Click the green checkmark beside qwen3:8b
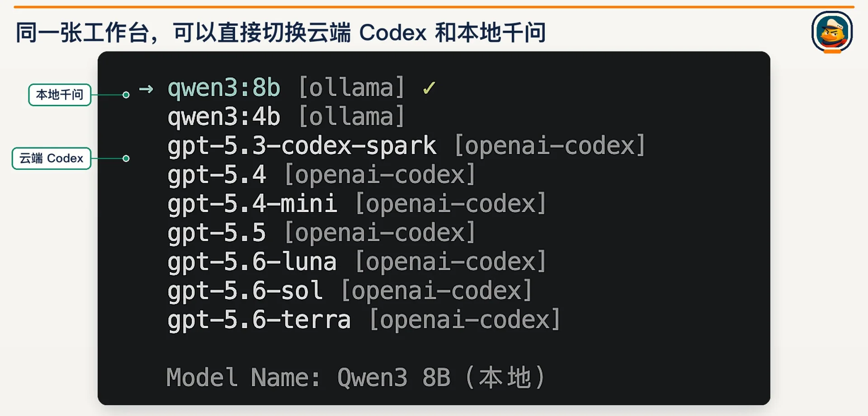This screenshot has width=868, height=416. [x=429, y=88]
